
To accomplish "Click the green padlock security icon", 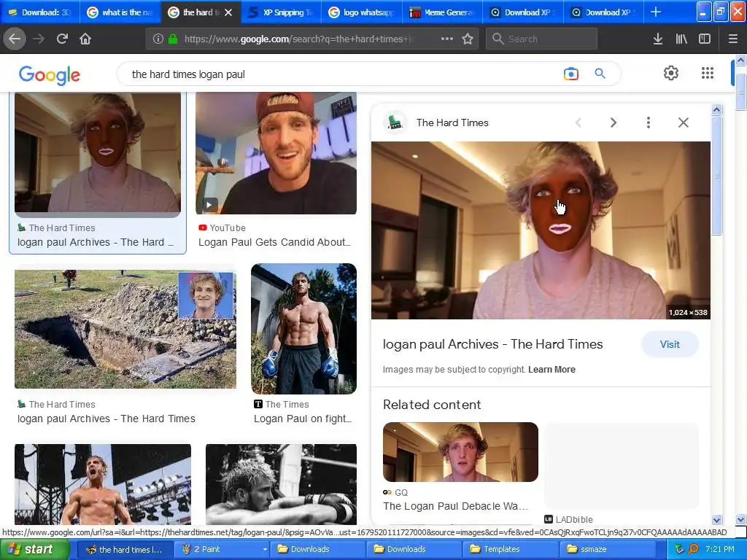I will pyautogui.click(x=172, y=39).
